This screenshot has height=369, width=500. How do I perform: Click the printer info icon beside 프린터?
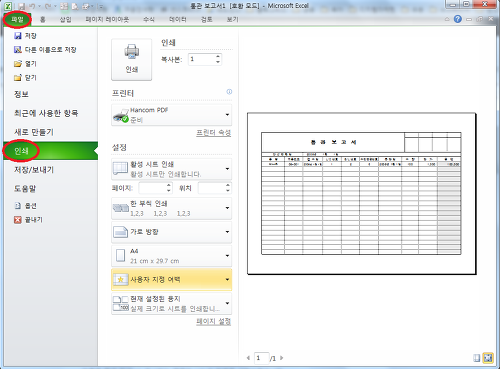pyautogui.click(x=229, y=92)
